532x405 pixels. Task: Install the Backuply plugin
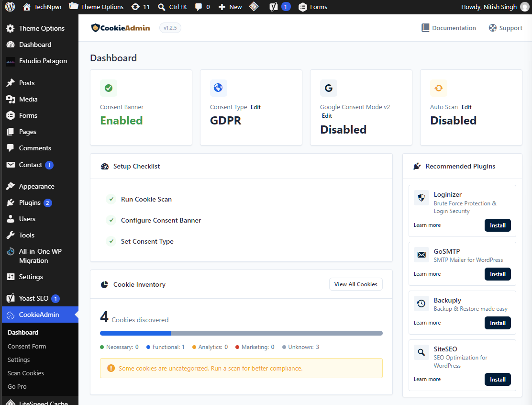click(498, 323)
